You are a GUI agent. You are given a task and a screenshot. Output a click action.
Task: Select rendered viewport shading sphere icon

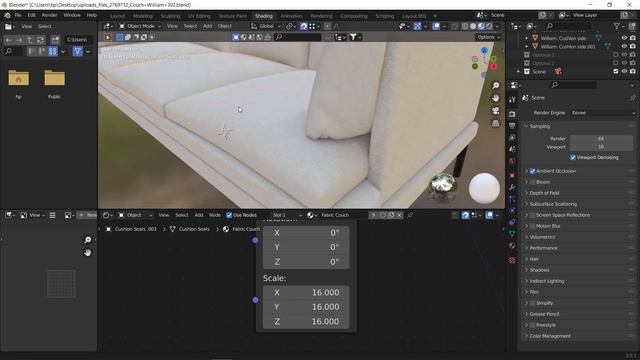[x=489, y=26]
